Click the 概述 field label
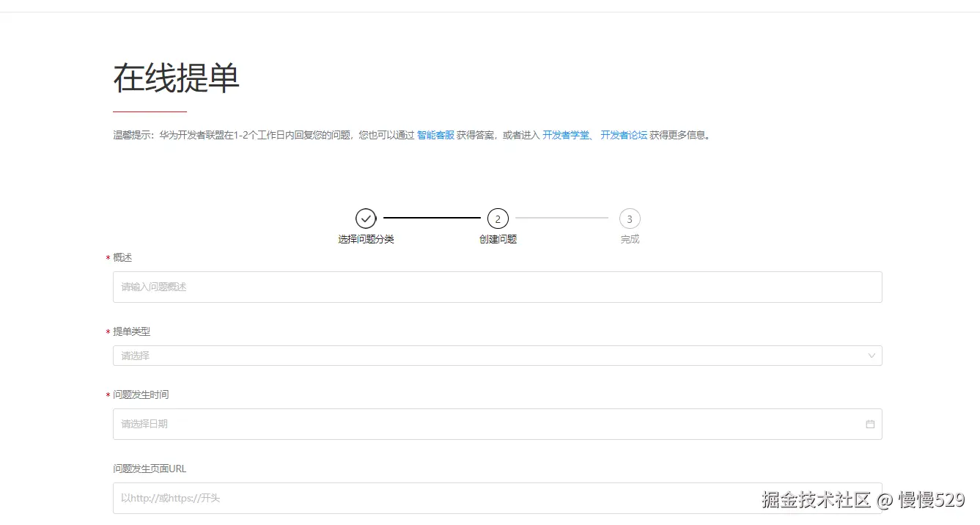The image size is (980, 525). coord(122,257)
